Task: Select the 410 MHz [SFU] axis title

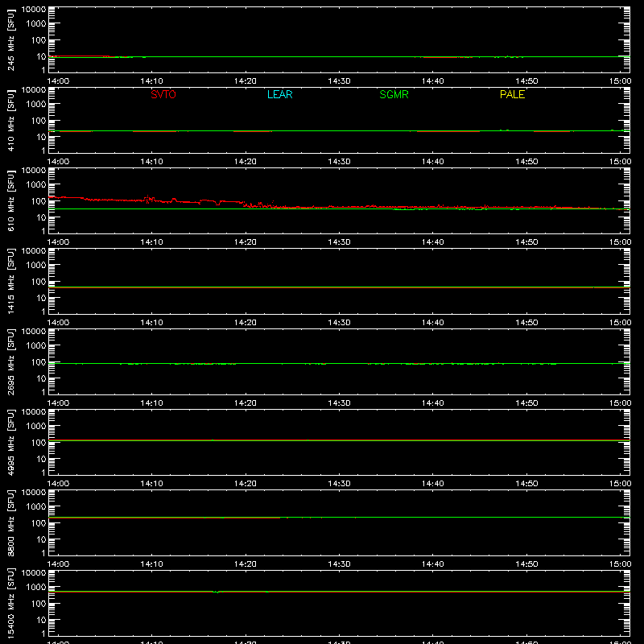Action: click(11, 120)
